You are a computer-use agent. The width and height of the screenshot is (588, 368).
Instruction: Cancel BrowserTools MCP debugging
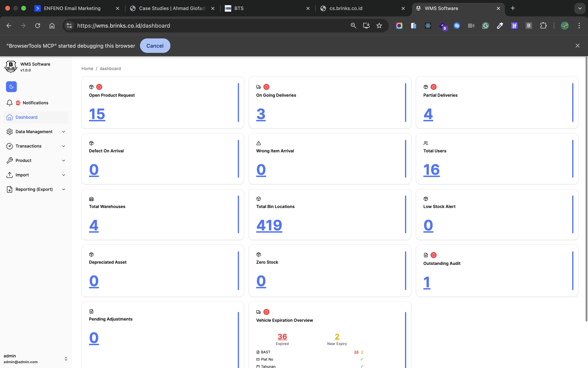click(155, 46)
